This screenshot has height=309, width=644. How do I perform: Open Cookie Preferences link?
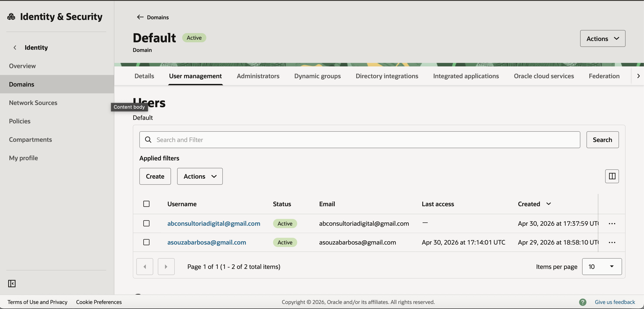pos(99,302)
